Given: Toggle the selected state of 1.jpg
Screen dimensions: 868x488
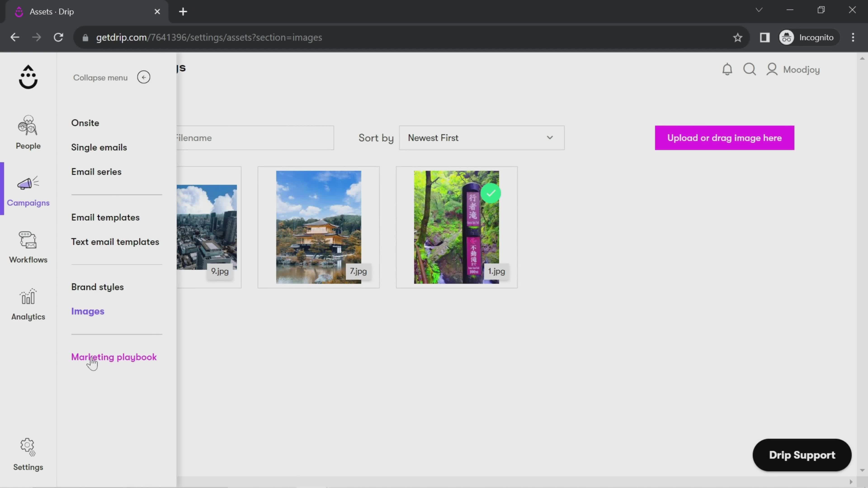Looking at the screenshot, I should [x=490, y=194].
